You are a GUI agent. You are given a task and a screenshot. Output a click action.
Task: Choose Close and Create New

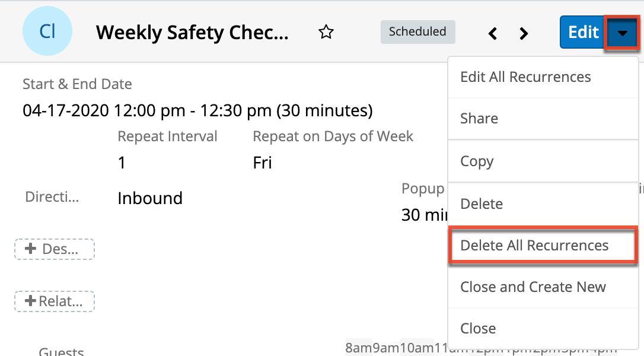pyautogui.click(x=533, y=287)
